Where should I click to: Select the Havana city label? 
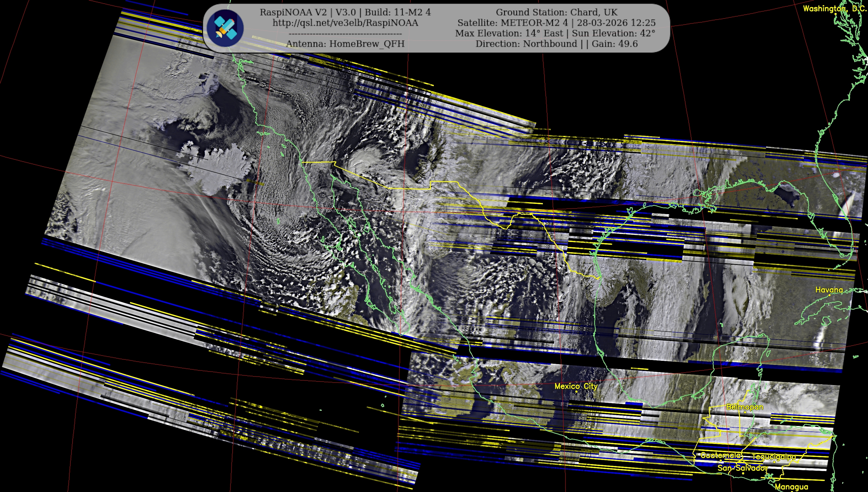[829, 290]
